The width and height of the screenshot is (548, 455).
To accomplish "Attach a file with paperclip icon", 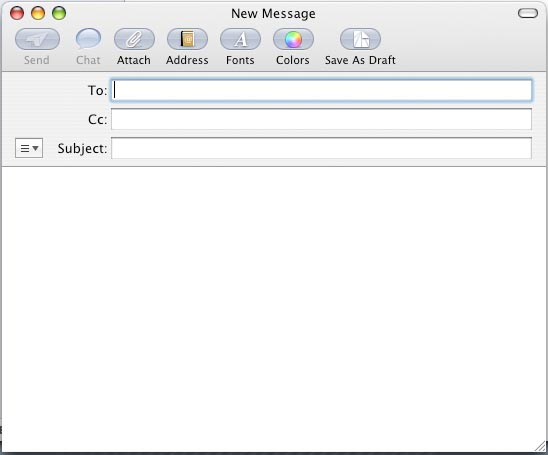I will pyautogui.click(x=134, y=39).
